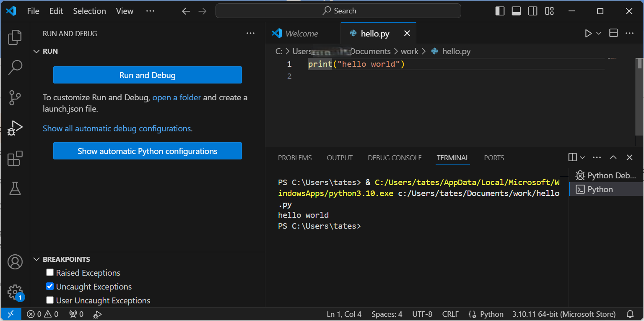Open errors and warnings status item
The image size is (644, 321).
43,314
